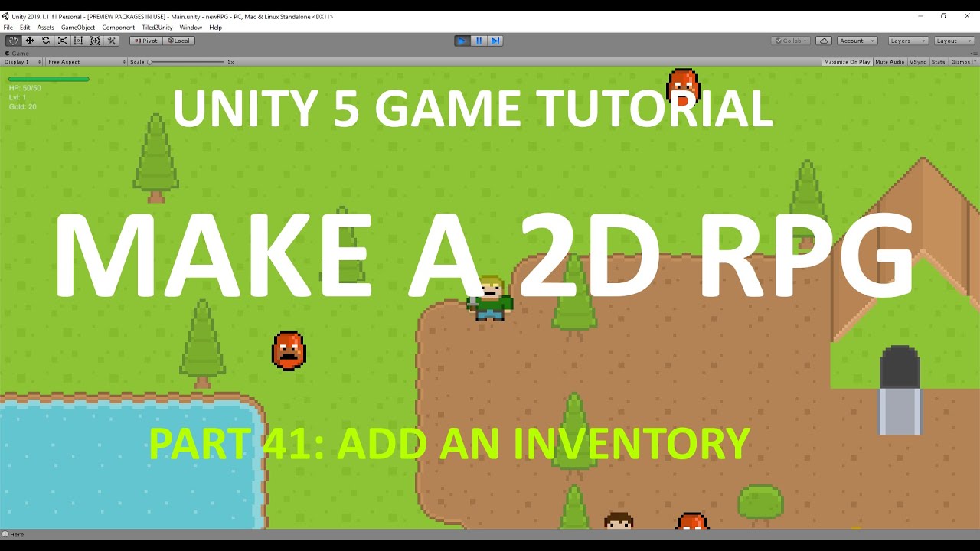This screenshot has height=551, width=980.
Task: Open the Tiled2Unity menu
Action: (158, 28)
